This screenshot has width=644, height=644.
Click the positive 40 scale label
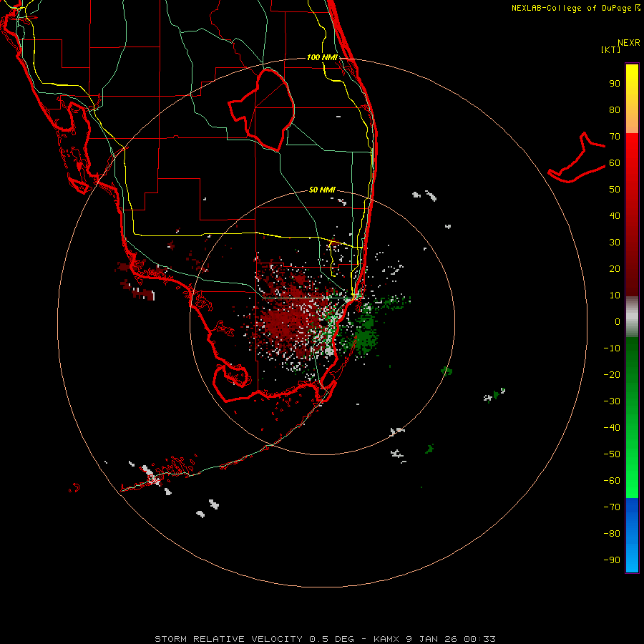pyautogui.click(x=615, y=216)
